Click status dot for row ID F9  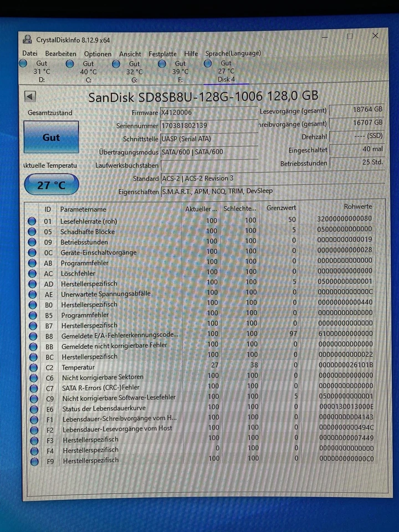[34, 462]
